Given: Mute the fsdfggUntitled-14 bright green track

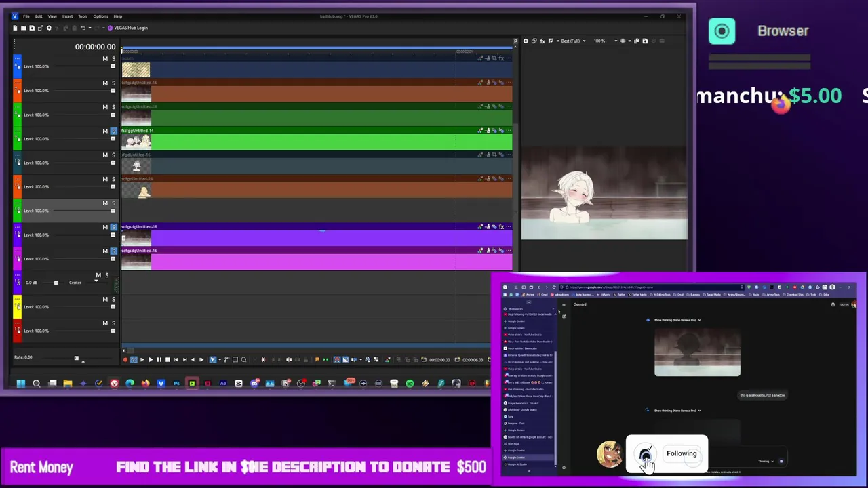Looking at the screenshot, I should click(x=105, y=131).
